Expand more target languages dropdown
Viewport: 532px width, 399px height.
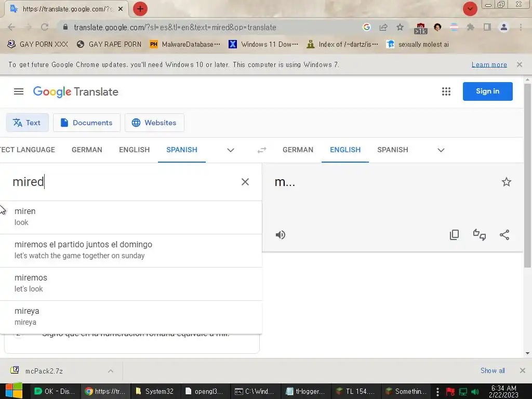[x=441, y=150]
